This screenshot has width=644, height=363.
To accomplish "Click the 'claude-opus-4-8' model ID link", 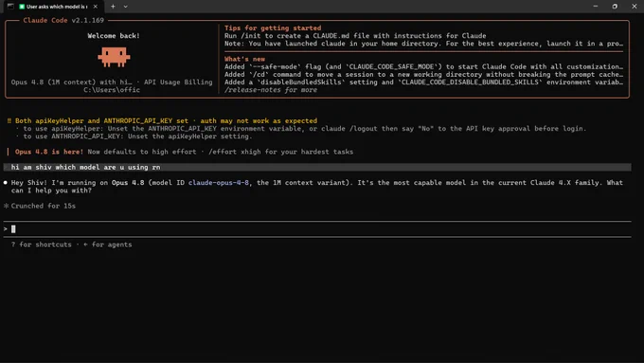I will click(219, 183).
